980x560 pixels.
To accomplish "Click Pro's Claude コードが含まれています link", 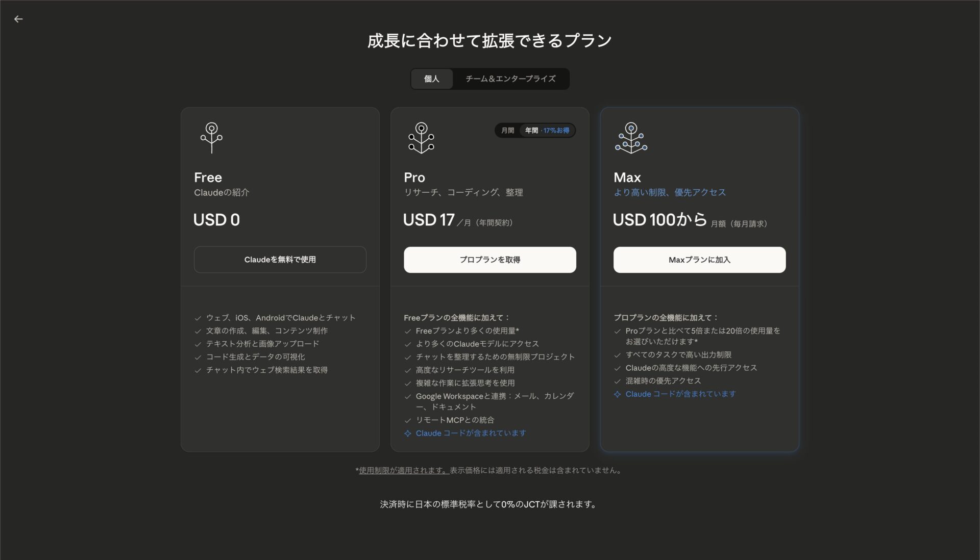I will (471, 434).
